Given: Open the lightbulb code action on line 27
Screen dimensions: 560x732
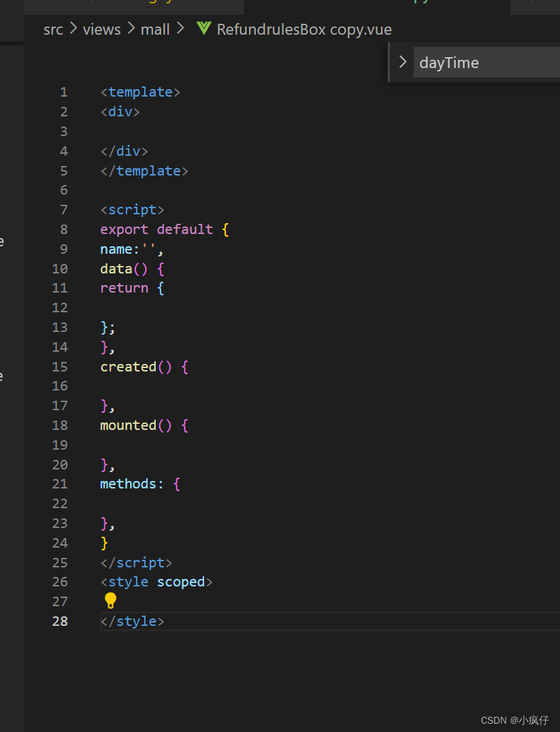Looking at the screenshot, I should [x=110, y=601].
